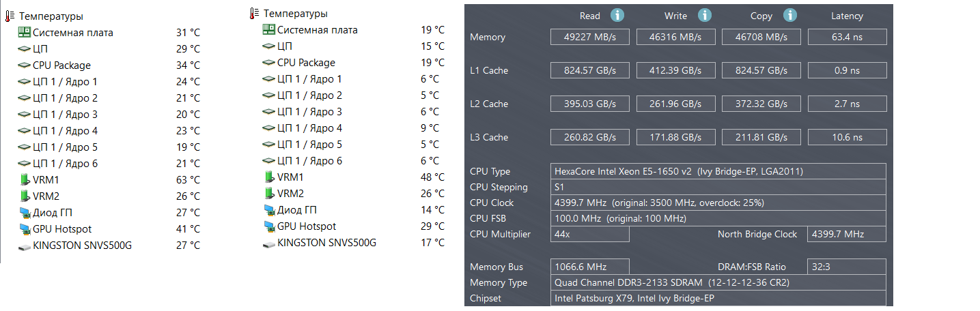This screenshot has width=980, height=311.
Task: Click VRM1 icon in the 63 °C row
Action: point(25,180)
